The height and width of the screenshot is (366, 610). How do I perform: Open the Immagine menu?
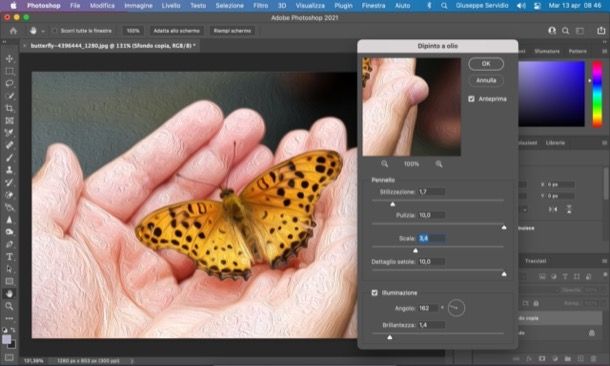[x=138, y=5]
